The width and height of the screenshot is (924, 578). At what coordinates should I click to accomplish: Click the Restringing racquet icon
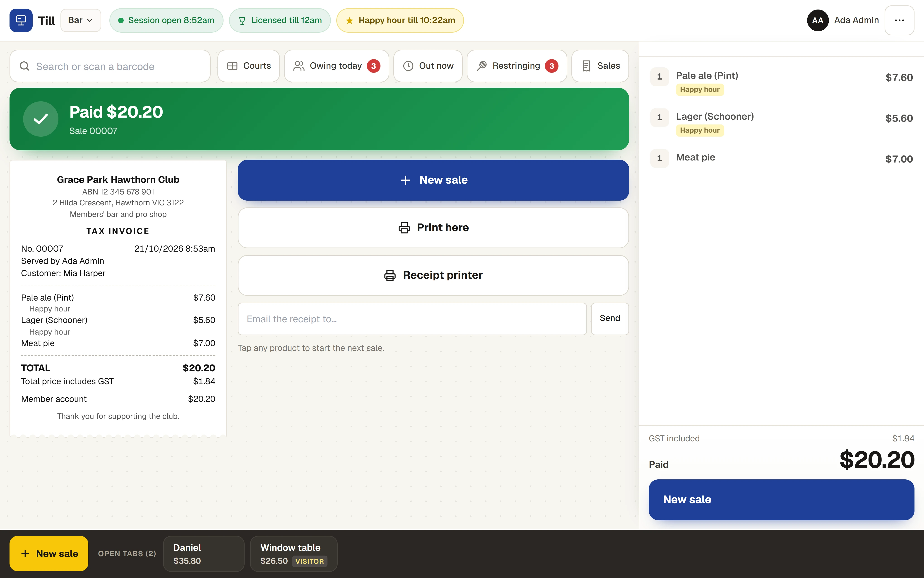pos(482,66)
